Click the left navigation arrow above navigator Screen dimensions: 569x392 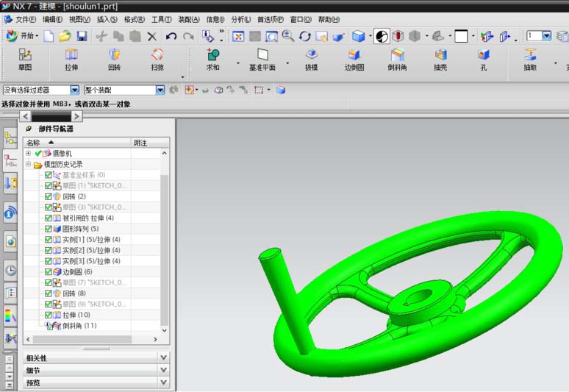coord(26,116)
